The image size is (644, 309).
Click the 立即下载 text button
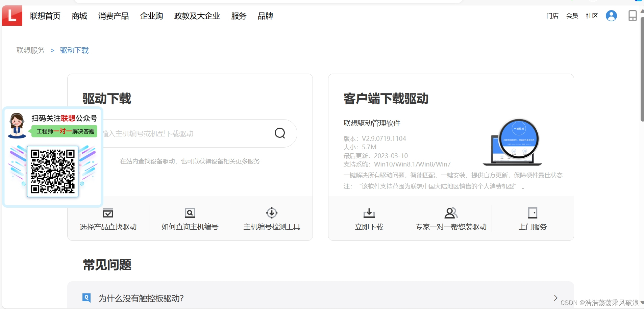pyautogui.click(x=369, y=227)
